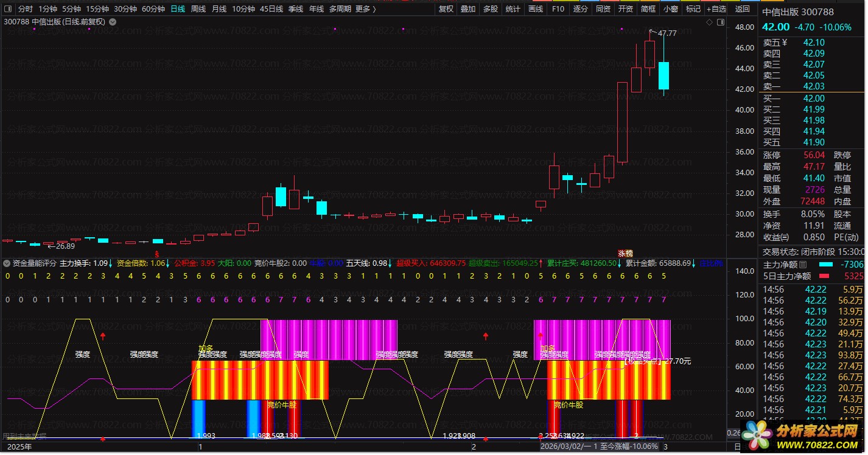Viewport: 868px width, 455px height.
Task: Open the 统计 statistics tool
Action: click(x=513, y=9)
